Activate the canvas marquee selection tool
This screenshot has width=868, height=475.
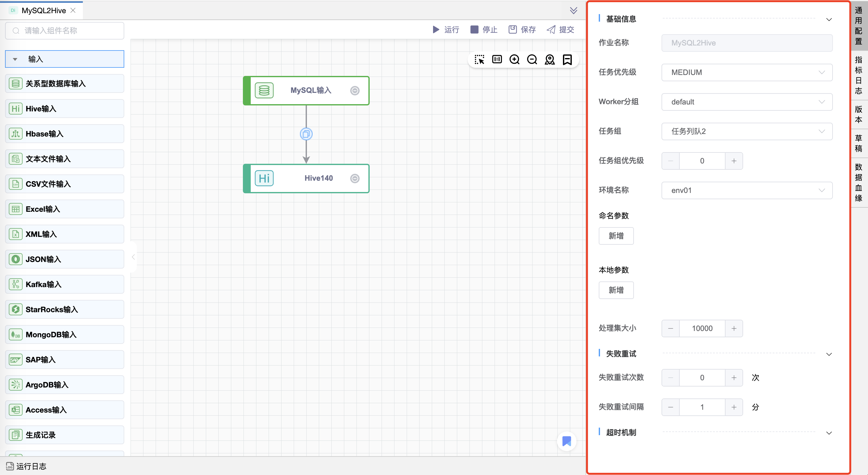click(x=479, y=60)
